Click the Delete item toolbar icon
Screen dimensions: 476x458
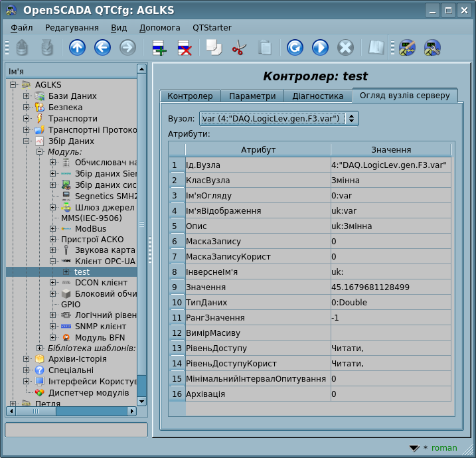pyautogui.click(x=184, y=48)
